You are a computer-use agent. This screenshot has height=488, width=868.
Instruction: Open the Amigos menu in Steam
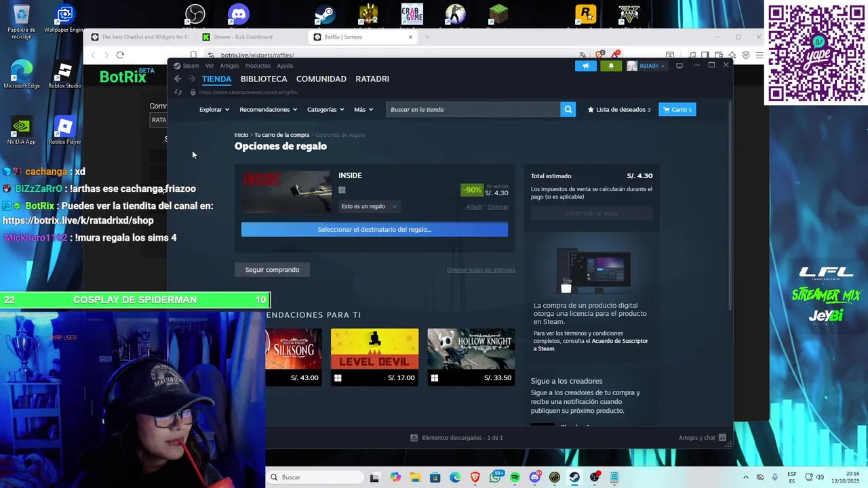click(229, 66)
